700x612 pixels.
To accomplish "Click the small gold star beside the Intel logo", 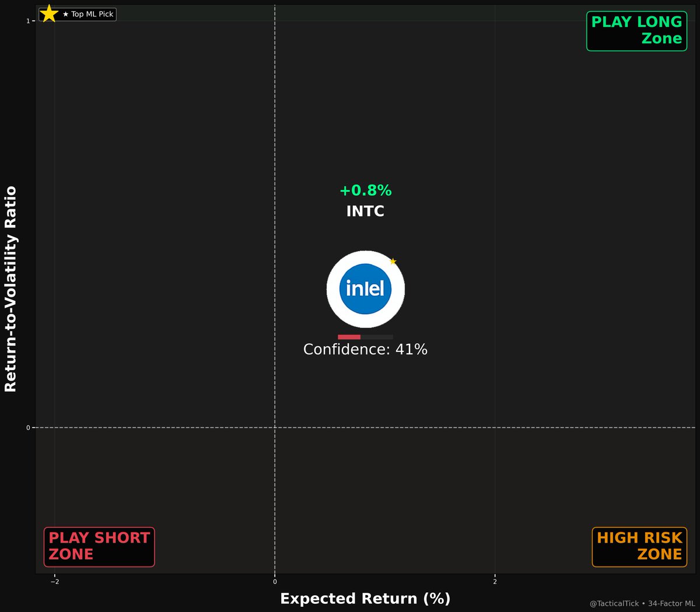I will point(393,261).
